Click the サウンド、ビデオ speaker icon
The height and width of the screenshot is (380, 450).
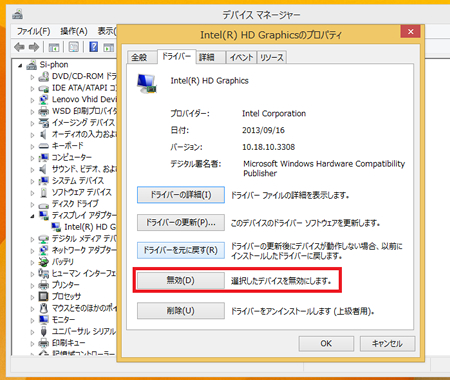[44, 169]
